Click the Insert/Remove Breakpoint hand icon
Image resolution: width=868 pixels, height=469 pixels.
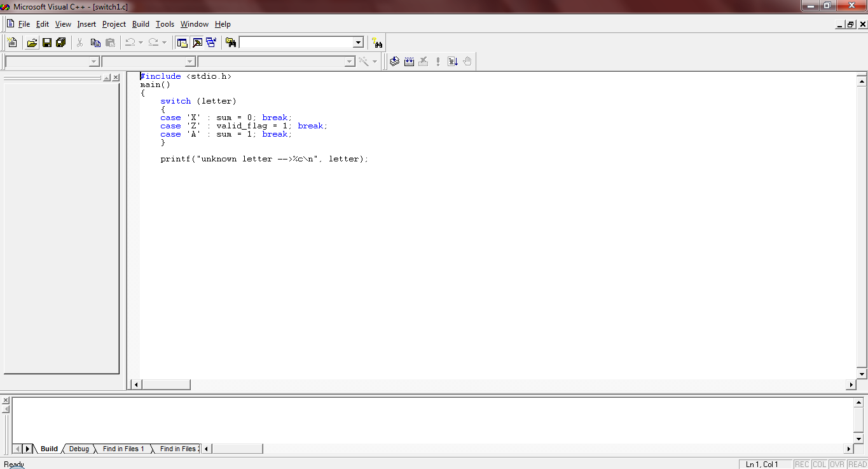coord(467,61)
